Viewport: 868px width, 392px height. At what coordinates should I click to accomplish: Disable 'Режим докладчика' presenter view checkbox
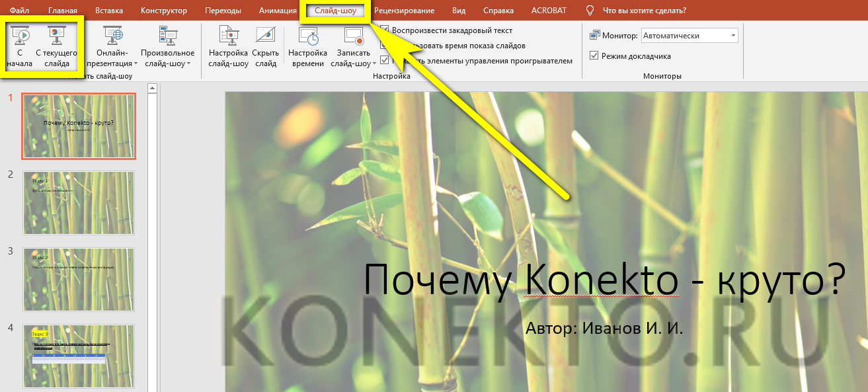(x=594, y=56)
